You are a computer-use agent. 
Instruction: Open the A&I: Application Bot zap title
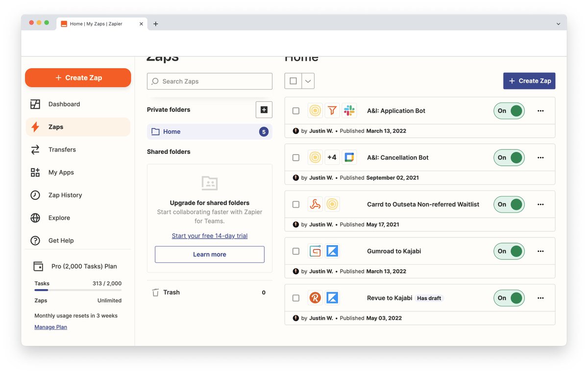pos(396,111)
